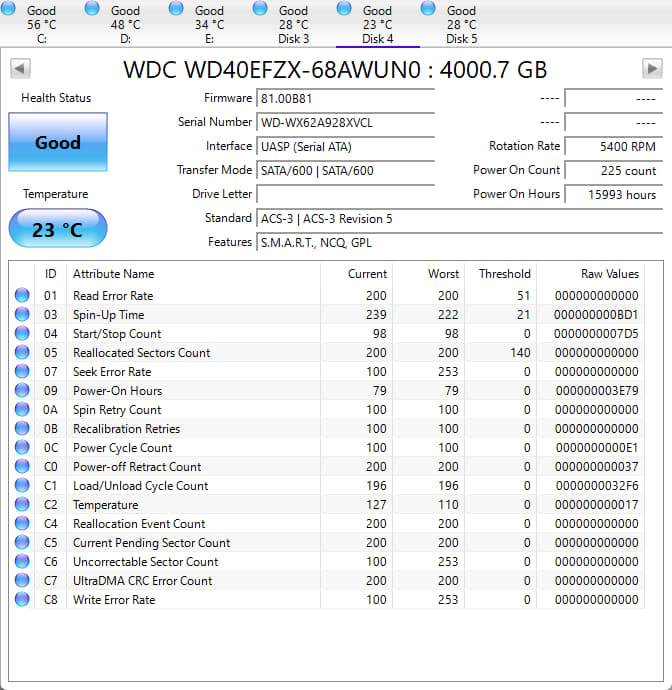The image size is (672, 690).
Task: Click the Good health status button
Action: tap(58, 142)
